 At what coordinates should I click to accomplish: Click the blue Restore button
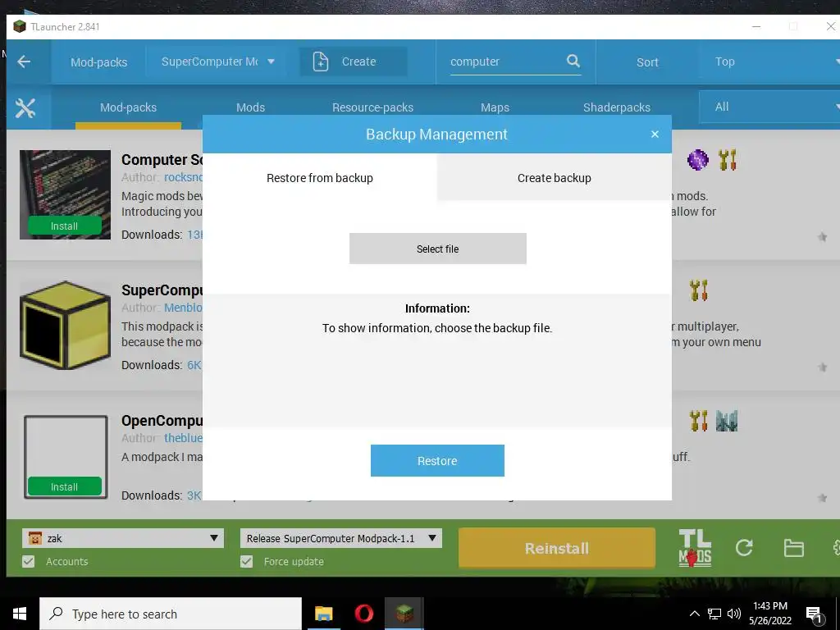tap(437, 461)
